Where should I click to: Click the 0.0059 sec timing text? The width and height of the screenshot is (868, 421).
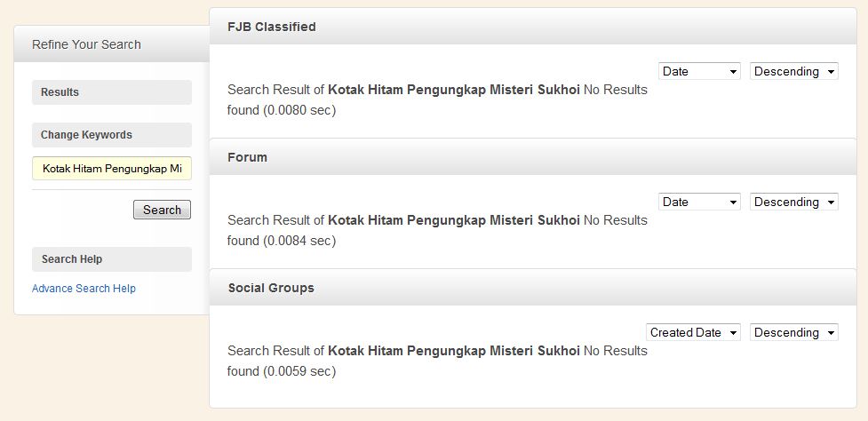coord(299,371)
